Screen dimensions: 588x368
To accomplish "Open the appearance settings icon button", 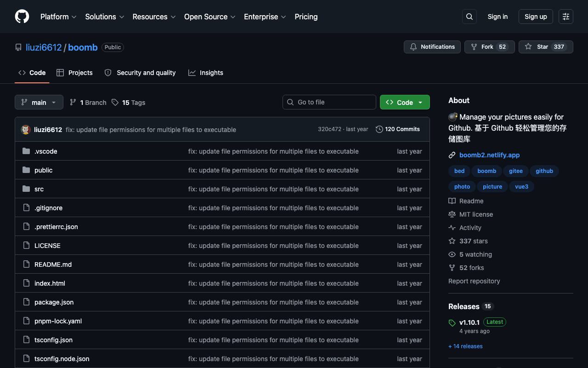I will click(x=566, y=17).
